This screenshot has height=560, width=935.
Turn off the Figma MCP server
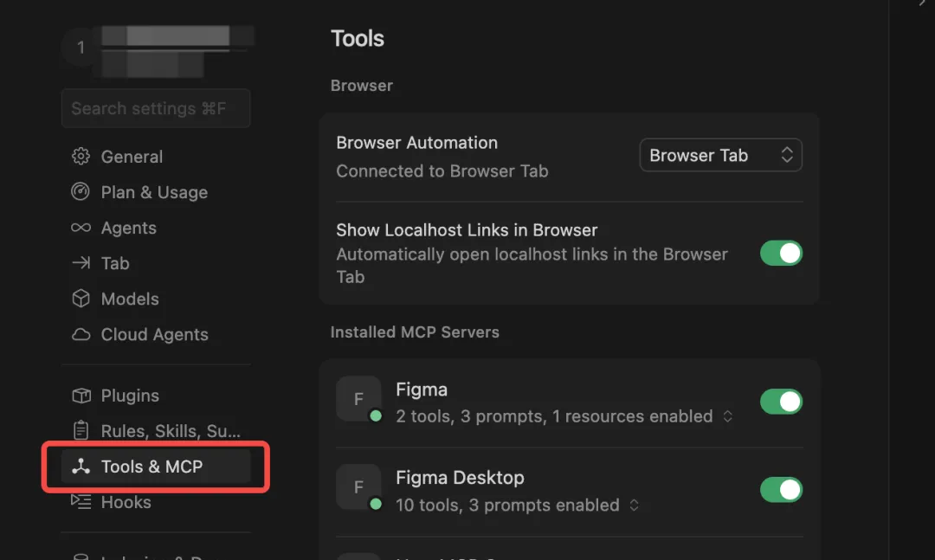pos(781,402)
